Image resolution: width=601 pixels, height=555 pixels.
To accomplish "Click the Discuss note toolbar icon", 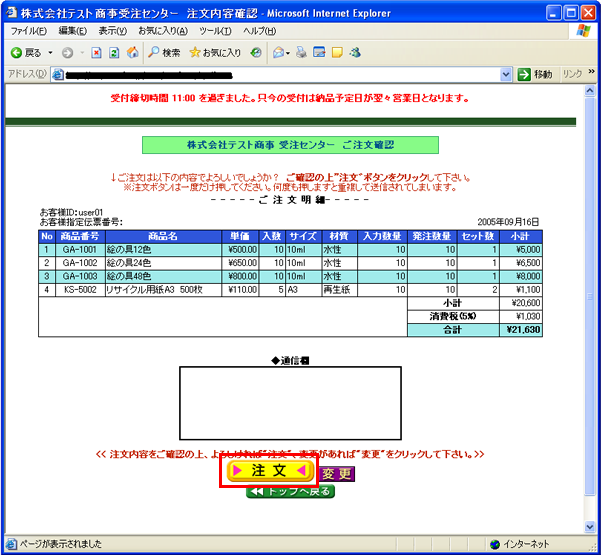I will (x=337, y=53).
